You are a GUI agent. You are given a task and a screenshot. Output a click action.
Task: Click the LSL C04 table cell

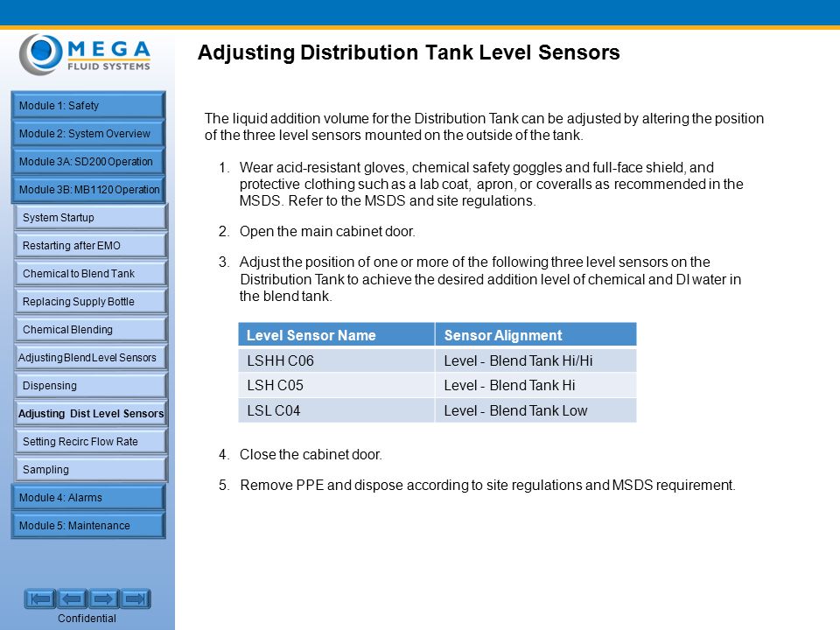click(336, 410)
